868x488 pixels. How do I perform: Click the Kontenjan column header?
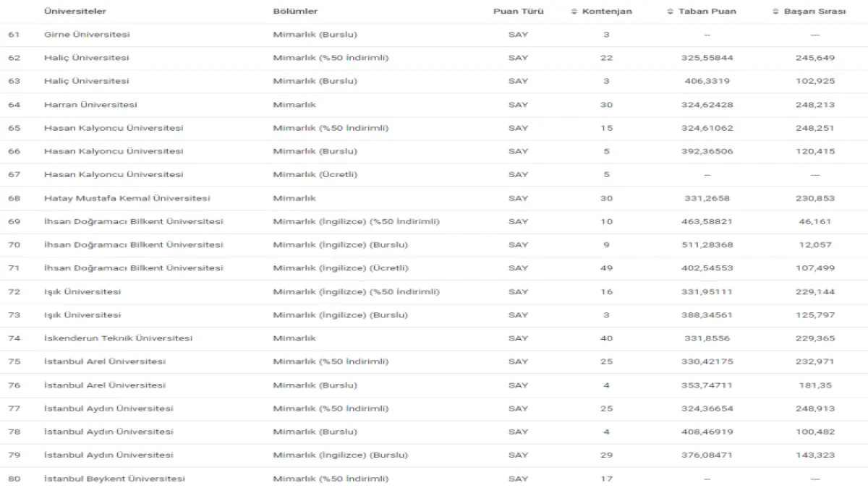pos(607,12)
